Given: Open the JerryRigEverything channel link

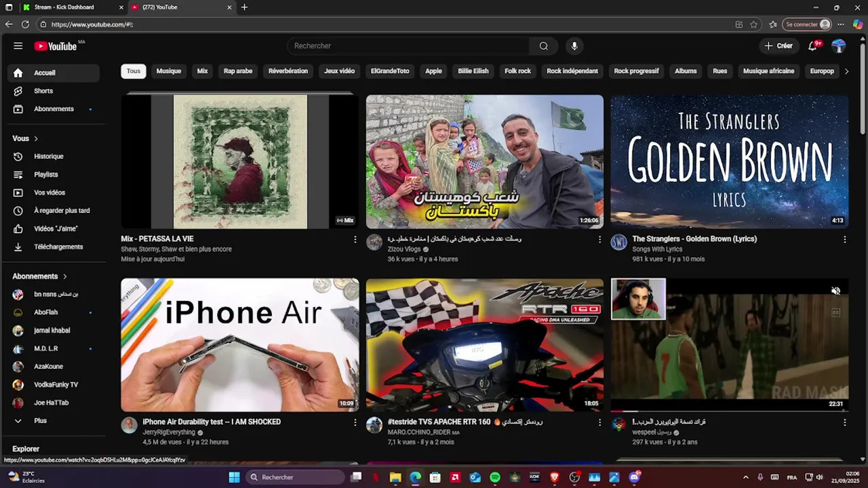Looking at the screenshot, I should (169, 432).
